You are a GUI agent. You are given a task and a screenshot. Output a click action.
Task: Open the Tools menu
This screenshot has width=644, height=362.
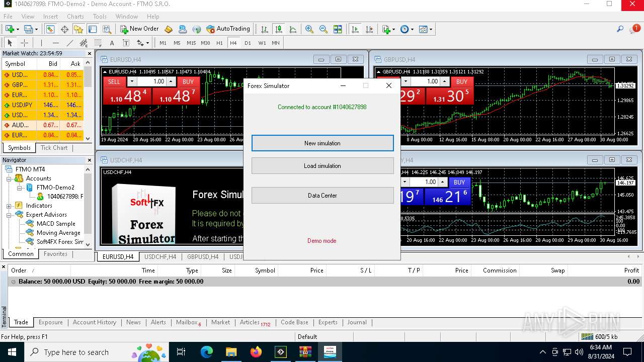click(x=100, y=17)
